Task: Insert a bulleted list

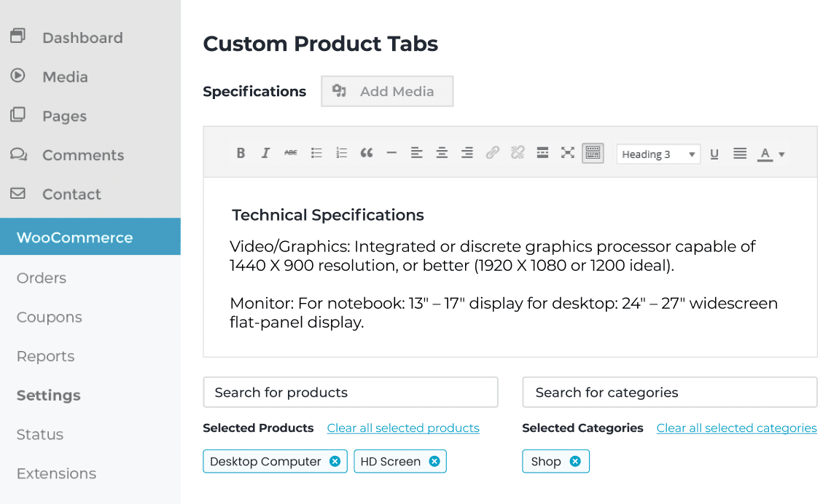Action: tap(316, 153)
